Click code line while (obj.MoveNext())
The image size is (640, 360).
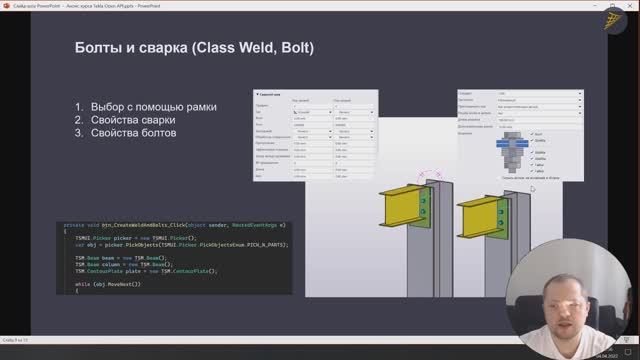108,284
